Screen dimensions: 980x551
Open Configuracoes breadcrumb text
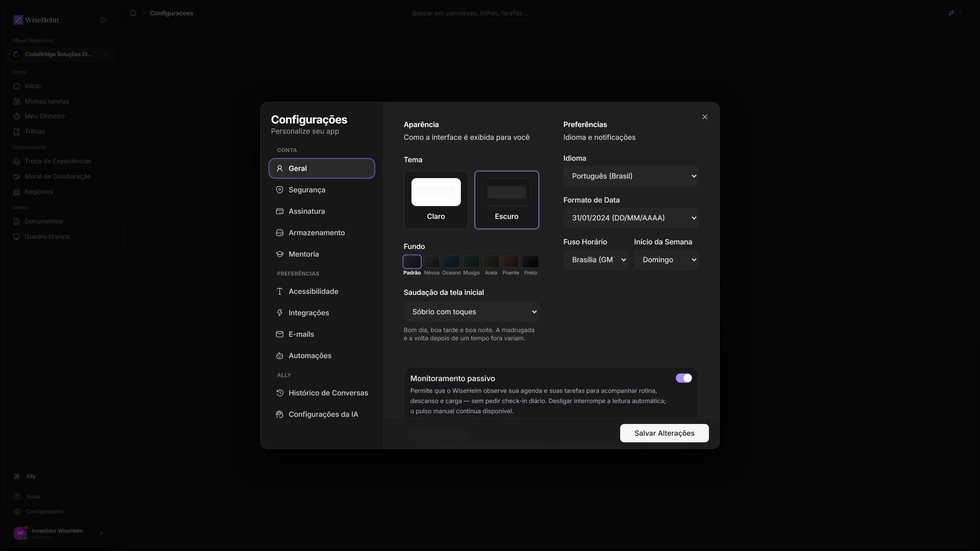(x=171, y=13)
